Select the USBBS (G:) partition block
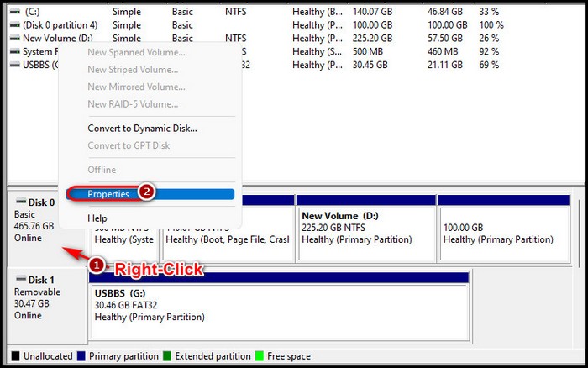 click(x=279, y=306)
